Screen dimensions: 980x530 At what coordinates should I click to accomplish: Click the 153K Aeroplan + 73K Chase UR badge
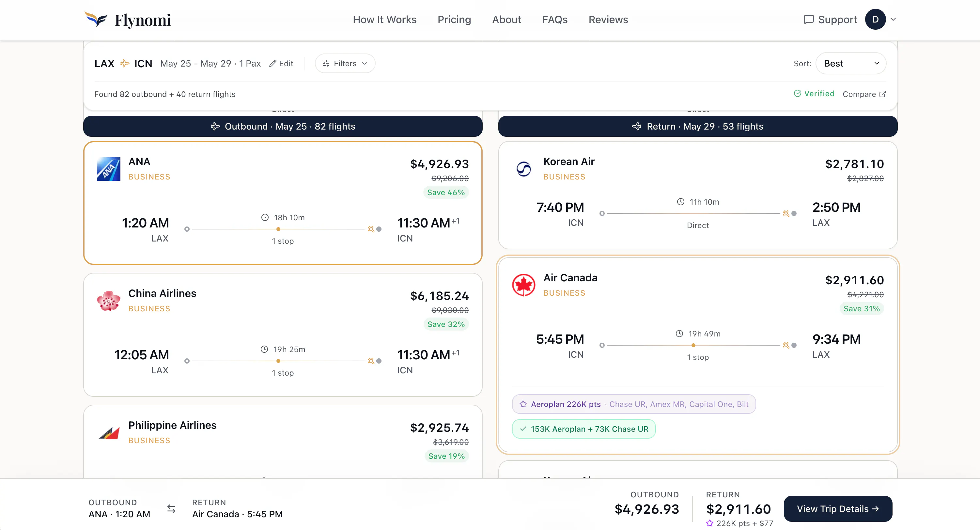[x=583, y=429]
